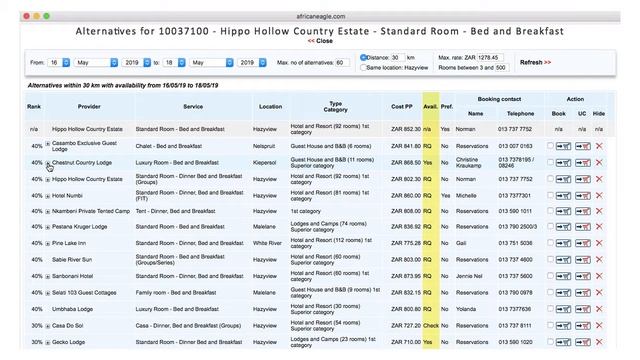
Task: Hide Umbhaba Lodge row
Action: click(x=599, y=309)
